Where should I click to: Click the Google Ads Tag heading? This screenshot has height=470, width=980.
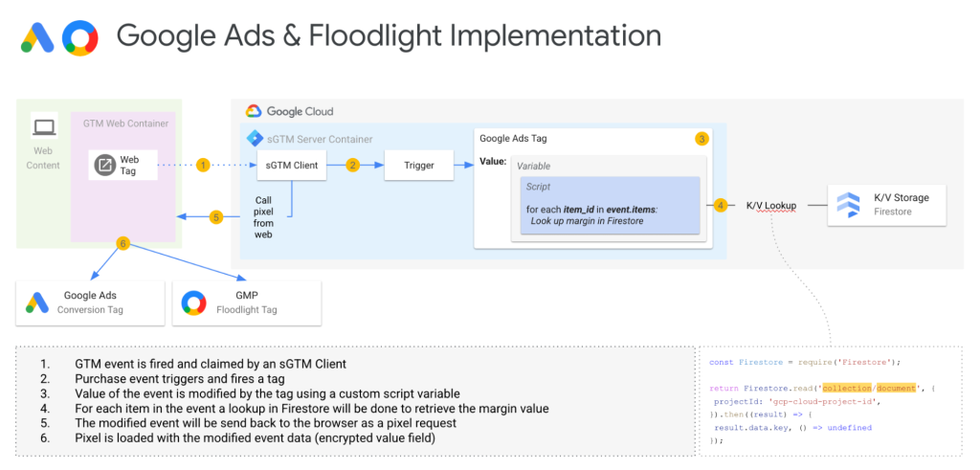[x=513, y=139]
